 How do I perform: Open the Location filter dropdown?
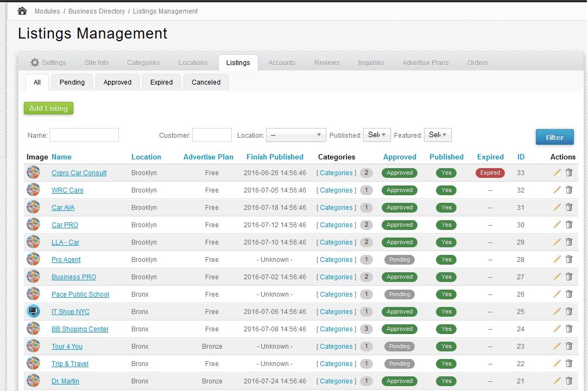click(296, 135)
